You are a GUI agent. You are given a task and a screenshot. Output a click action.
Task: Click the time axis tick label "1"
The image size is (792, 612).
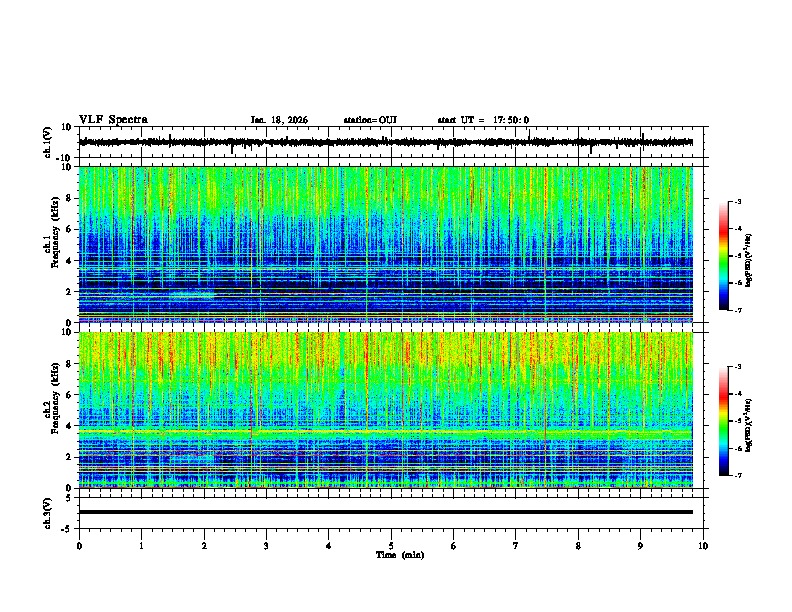click(x=141, y=546)
